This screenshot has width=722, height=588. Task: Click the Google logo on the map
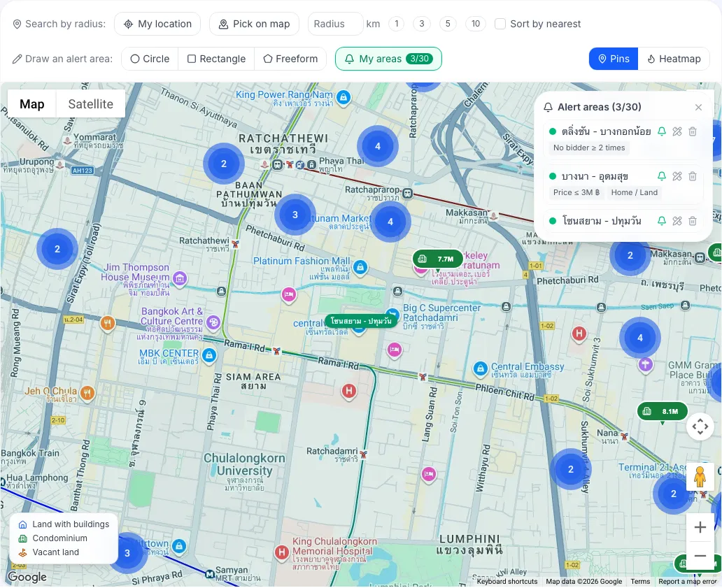tap(27, 577)
